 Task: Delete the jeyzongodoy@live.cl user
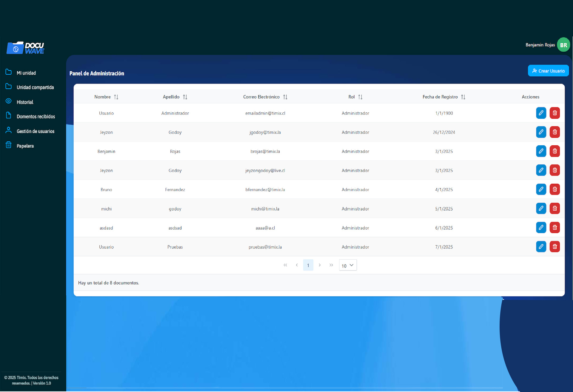tap(554, 170)
